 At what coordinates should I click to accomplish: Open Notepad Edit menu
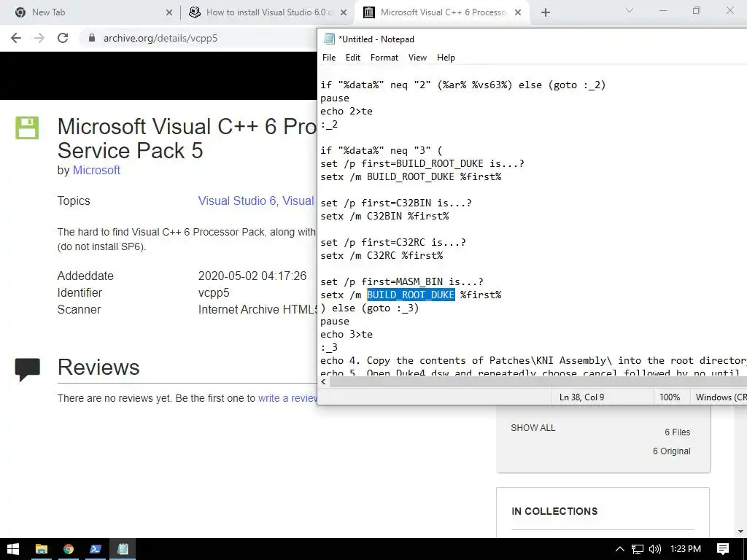352,57
